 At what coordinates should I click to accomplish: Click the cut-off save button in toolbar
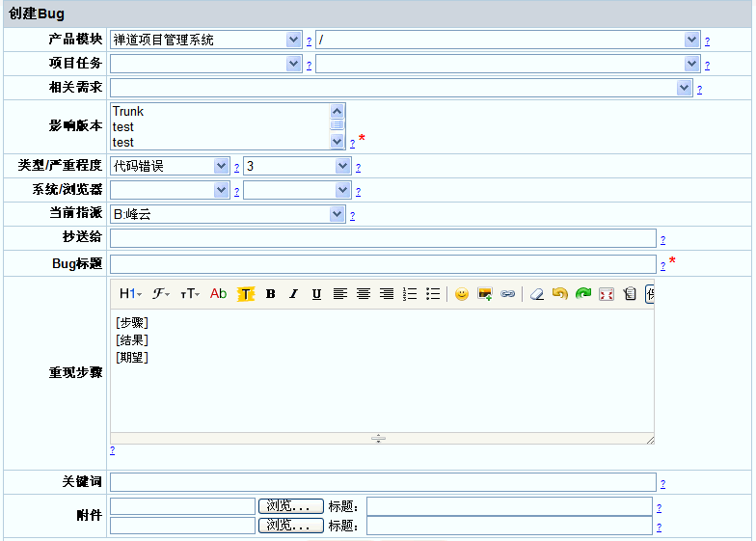click(650, 293)
